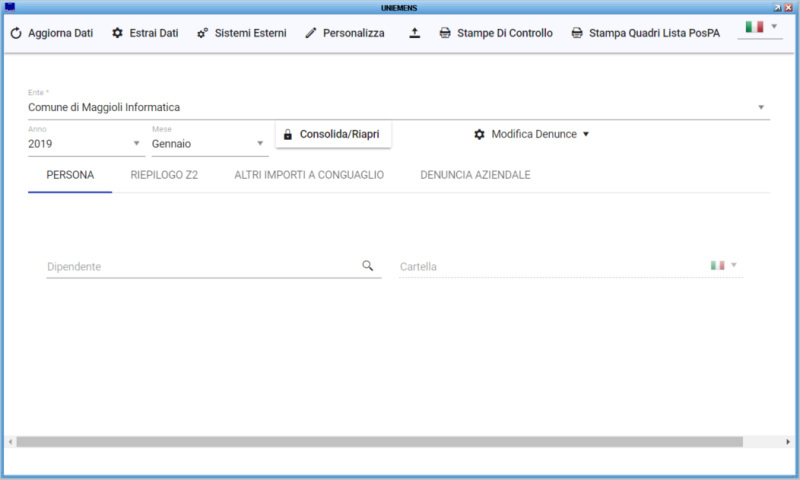
Task: Open the language dropdown arrow in toolbar
Action: 774,27
